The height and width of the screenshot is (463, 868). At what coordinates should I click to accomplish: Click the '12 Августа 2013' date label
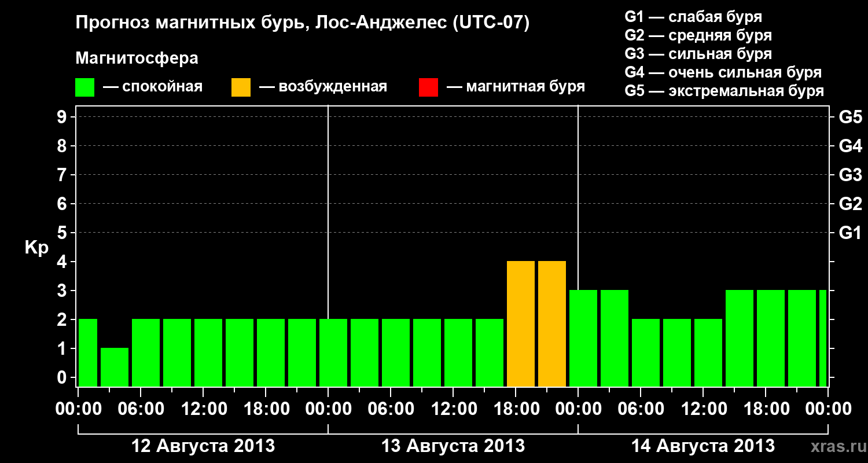click(x=203, y=446)
